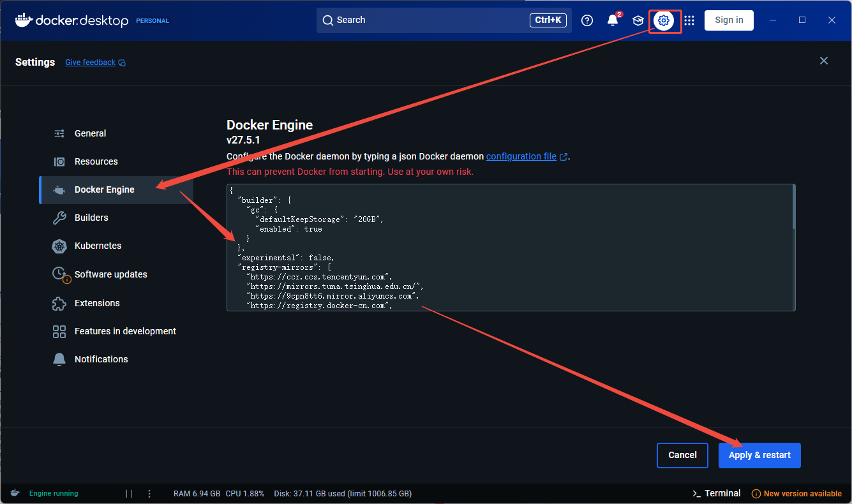Open the Kubernetes settings section

(116, 246)
